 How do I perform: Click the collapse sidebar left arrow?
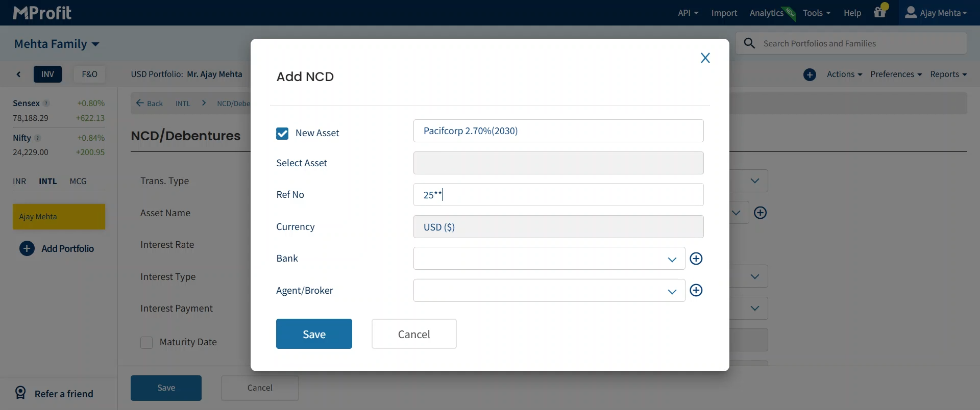[x=19, y=74]
